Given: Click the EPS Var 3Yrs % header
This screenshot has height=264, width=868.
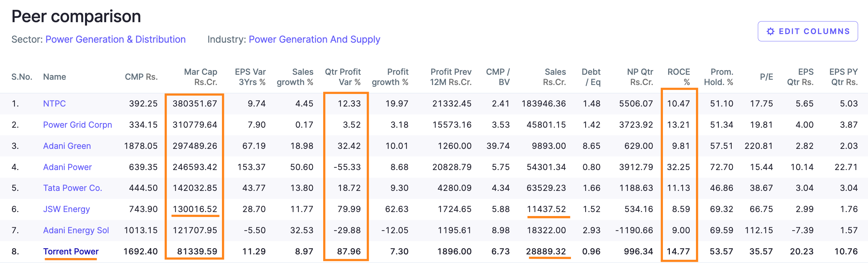Looking at the screenshot, I should 250,77.
